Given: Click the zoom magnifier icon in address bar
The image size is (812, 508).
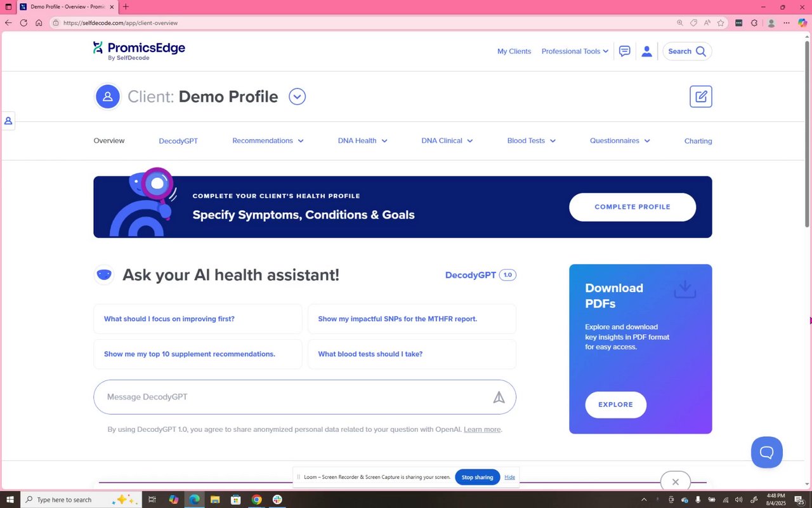Looking at the screenshot, I should pos(680,23).
